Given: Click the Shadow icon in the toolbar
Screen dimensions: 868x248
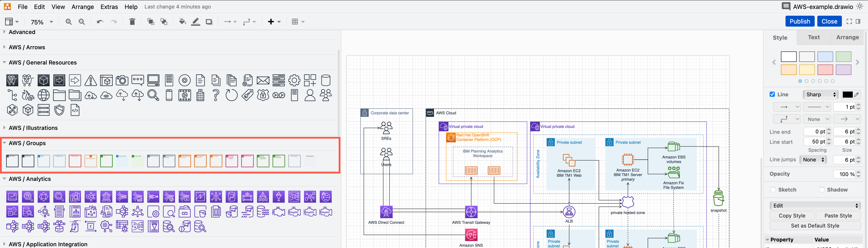Looking at the screenshot, I should click(209, 21).
